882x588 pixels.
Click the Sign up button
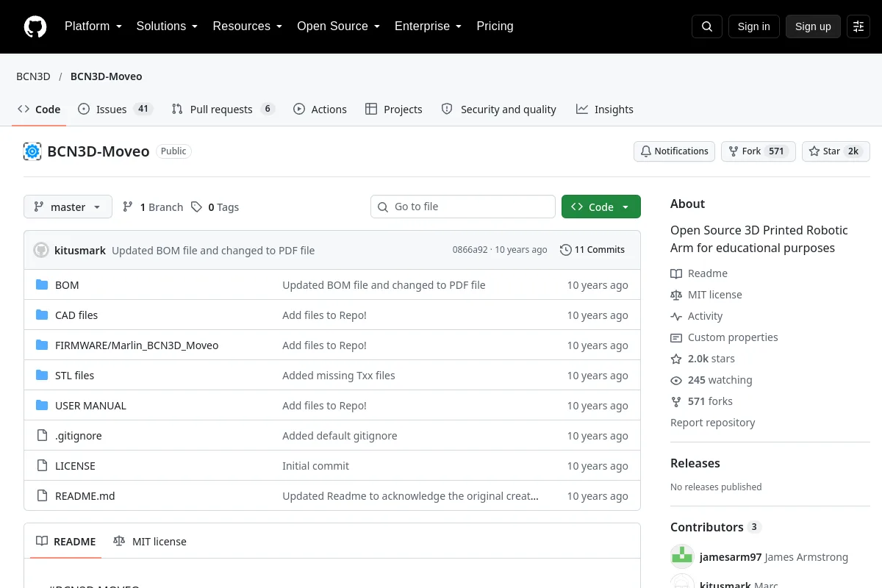813,26
